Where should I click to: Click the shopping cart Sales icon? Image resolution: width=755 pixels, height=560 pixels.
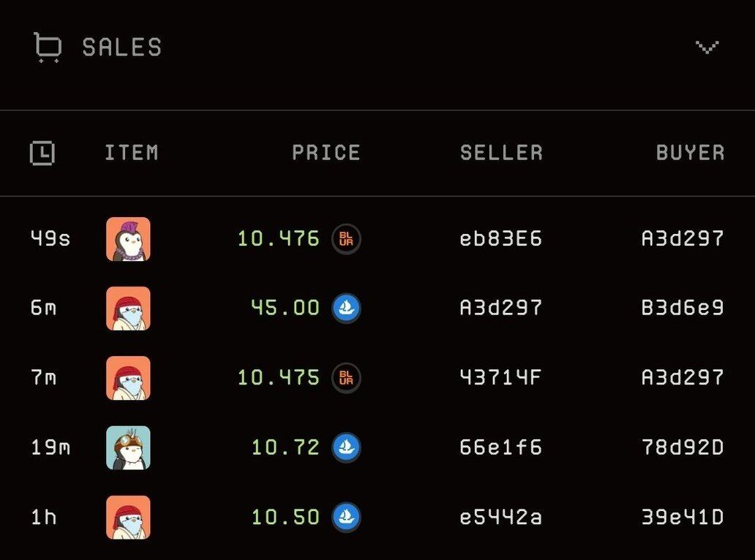pos(48,47)
